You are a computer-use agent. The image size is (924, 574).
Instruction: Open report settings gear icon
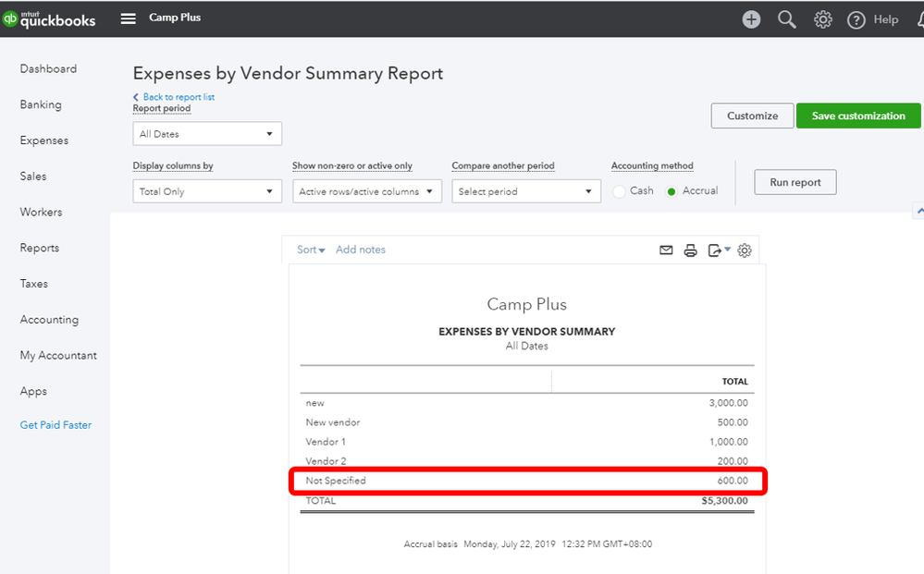745,250
